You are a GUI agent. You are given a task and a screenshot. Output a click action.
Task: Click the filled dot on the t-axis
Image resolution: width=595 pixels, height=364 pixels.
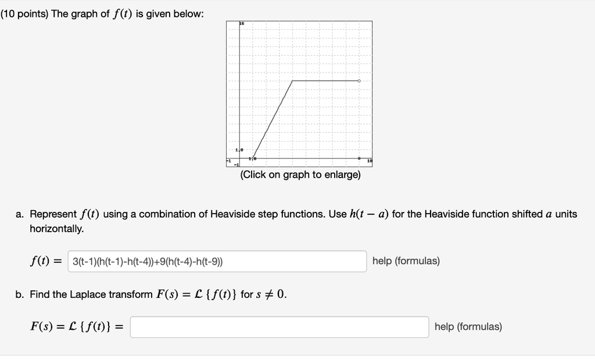click(x=359, y=158)
